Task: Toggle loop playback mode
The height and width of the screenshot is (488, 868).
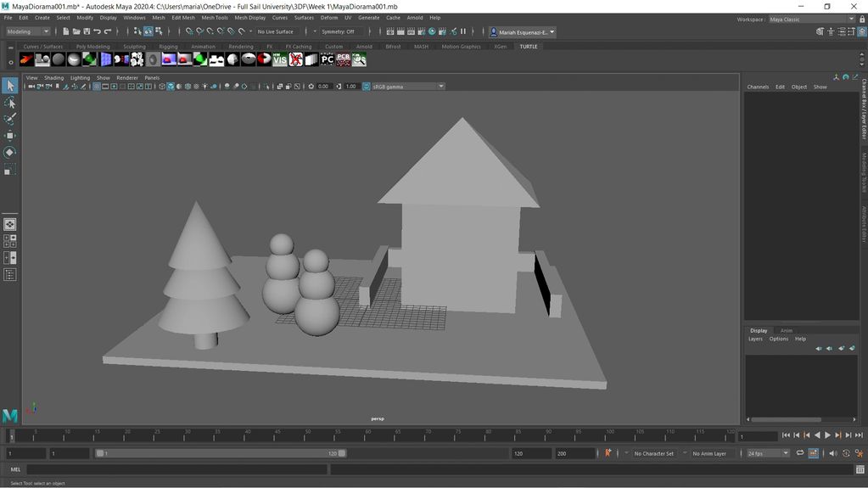Action: click(799, 453)
